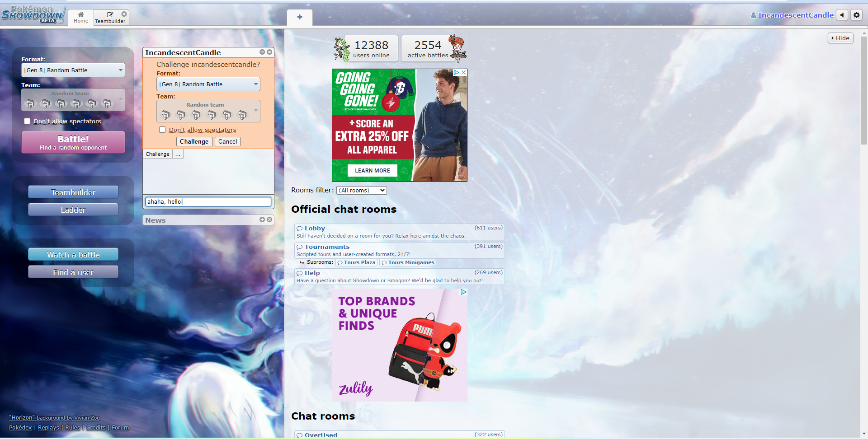Expand the News panel
The height and width of the screenshot is (439, 868).
tap(262, 219)
